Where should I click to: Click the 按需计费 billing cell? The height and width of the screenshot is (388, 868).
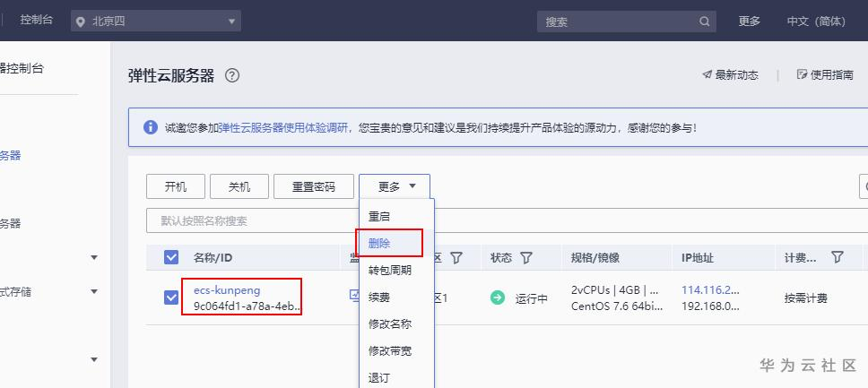pos(806,298)
